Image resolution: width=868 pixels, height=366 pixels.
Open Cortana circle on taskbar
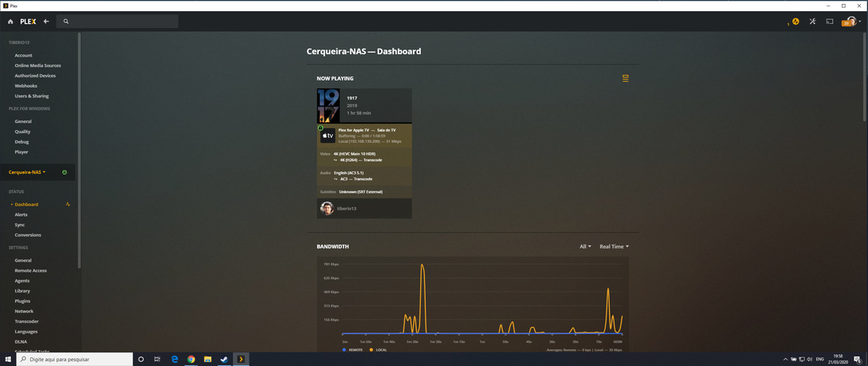click(x=141, y=359)
